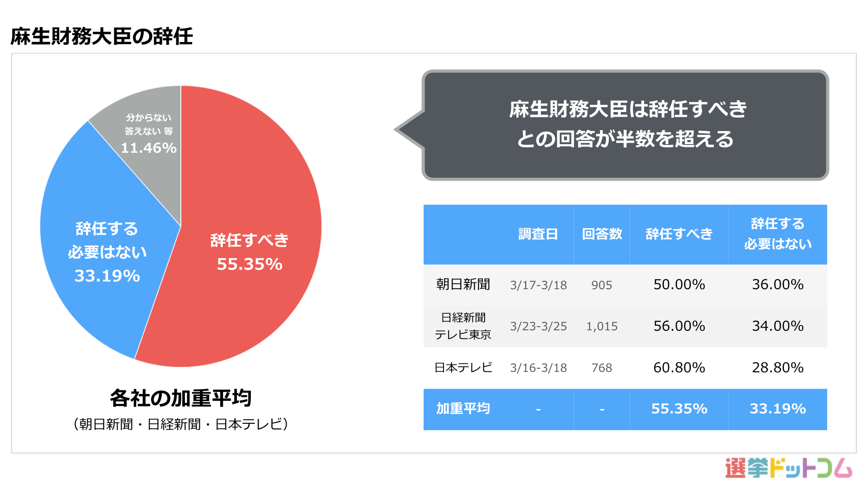Screen dimensions: 868x488
Task: Select the 回答数 column header
Action: click(602, 234)
